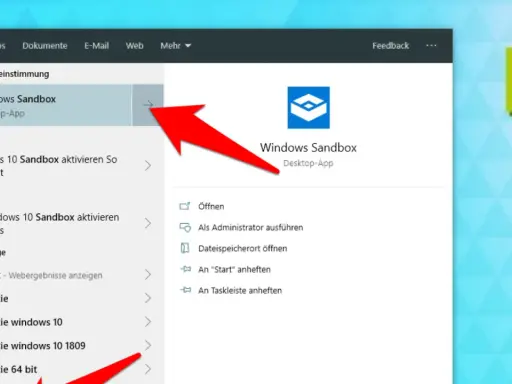
Task: Choose Als Administrator ausführen
Action: [250, 227]
